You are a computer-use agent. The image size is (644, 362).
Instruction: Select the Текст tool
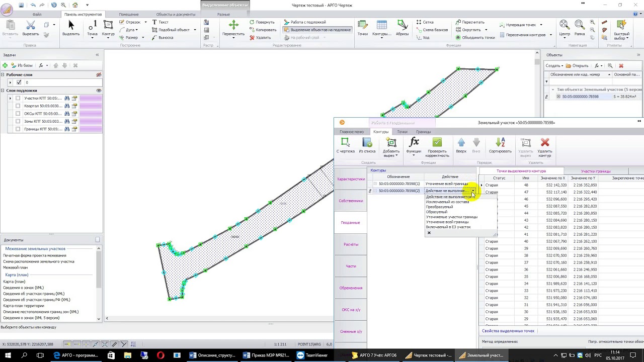[x=160, y=22]
